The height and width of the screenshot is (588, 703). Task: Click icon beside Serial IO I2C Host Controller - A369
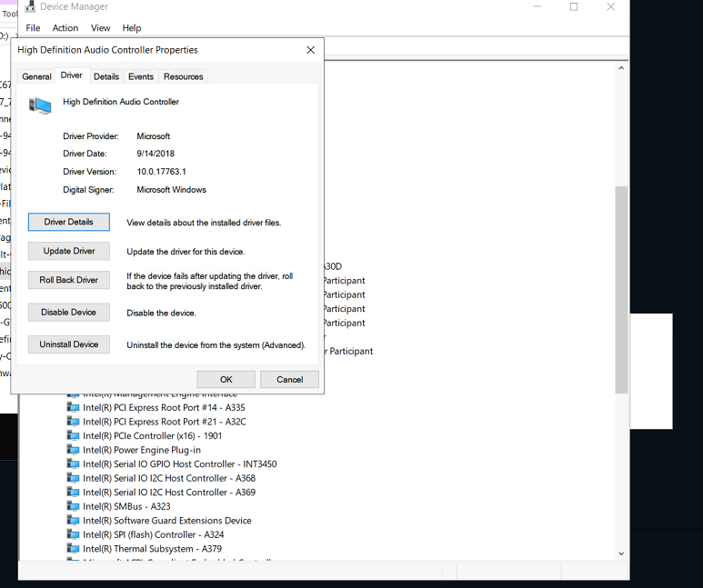73,492
